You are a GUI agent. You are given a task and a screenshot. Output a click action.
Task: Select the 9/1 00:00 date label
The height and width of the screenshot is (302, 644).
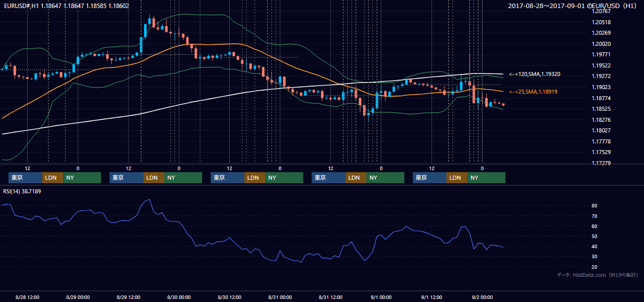[381, 297]
